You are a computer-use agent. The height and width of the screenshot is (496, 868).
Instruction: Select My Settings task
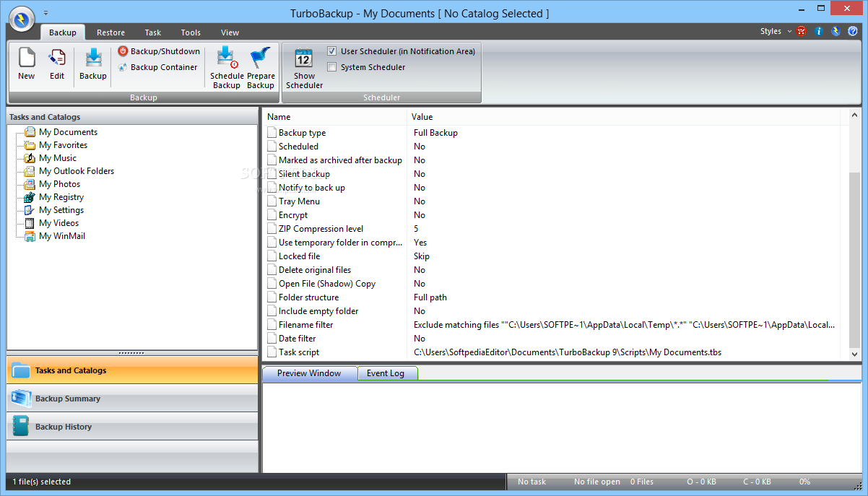click(61, 210)
